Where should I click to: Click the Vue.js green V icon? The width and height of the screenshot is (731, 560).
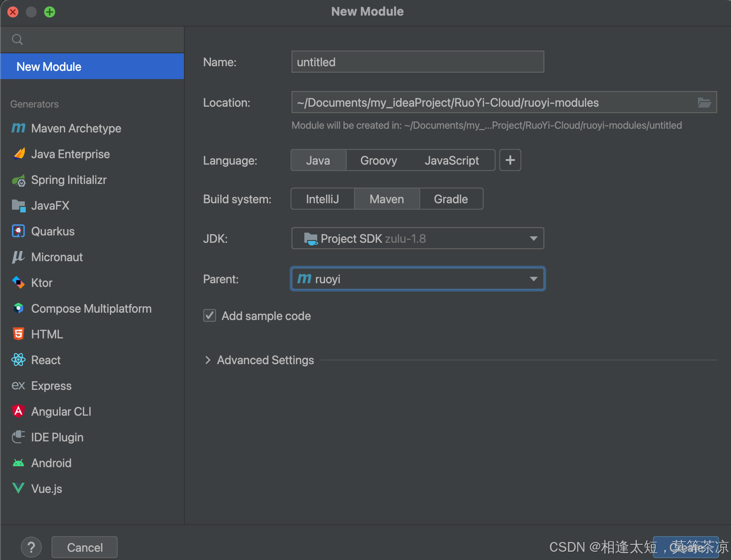18,488
